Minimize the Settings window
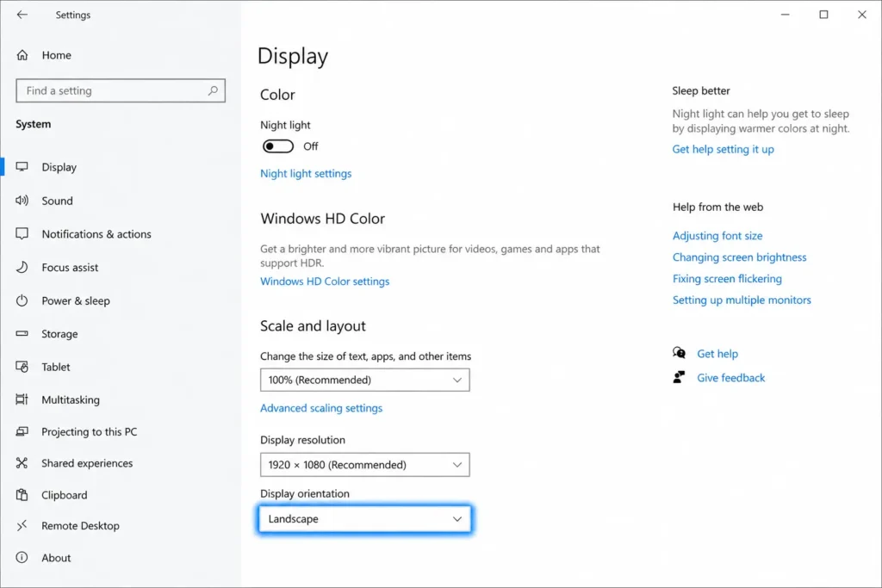 click(786, 15)
